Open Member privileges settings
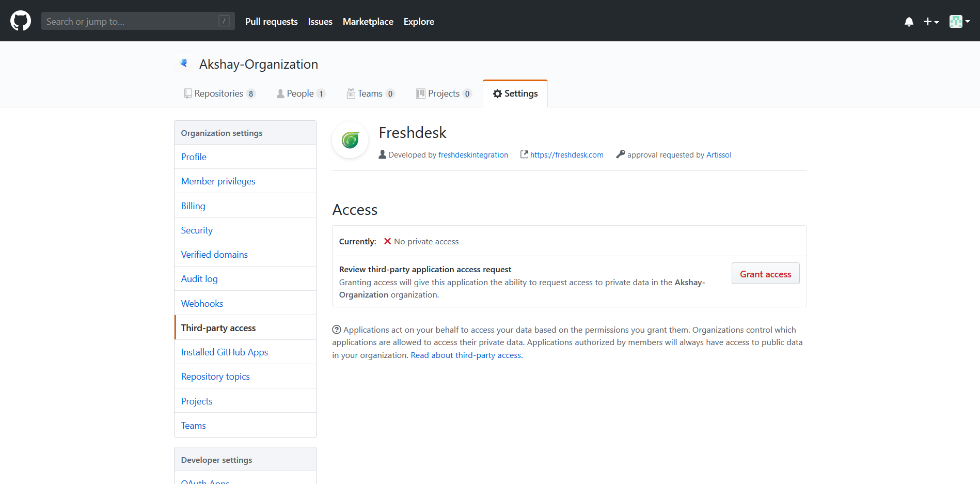980x484 pixels. (x=245, y=181)
